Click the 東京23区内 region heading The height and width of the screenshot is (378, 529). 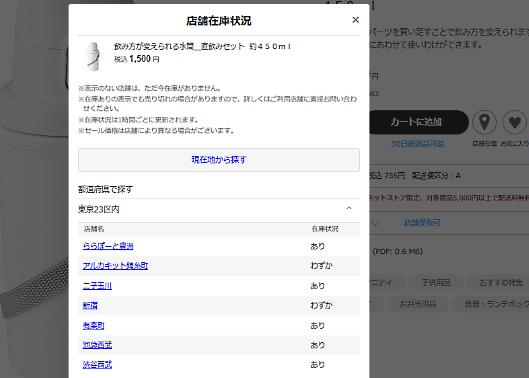coord(99,209)
